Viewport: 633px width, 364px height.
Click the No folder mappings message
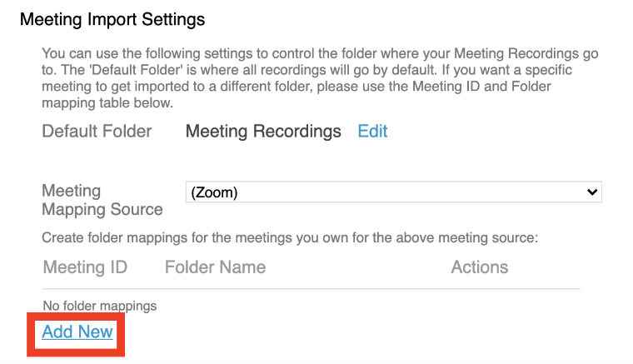coord(99,306)
